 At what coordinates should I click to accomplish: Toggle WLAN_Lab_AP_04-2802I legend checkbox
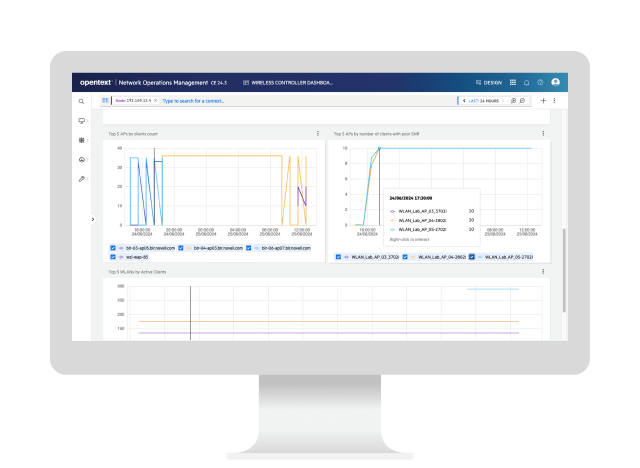(405, 257)
